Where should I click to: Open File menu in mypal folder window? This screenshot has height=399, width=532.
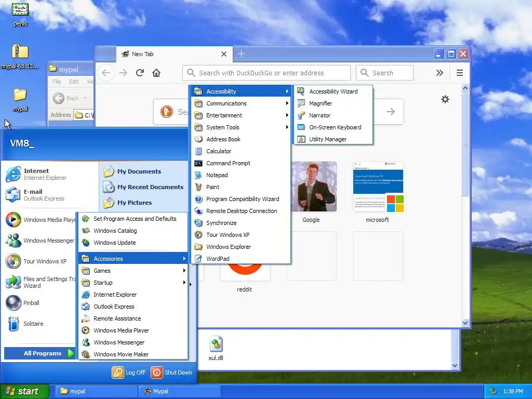(x=57, y=82)
